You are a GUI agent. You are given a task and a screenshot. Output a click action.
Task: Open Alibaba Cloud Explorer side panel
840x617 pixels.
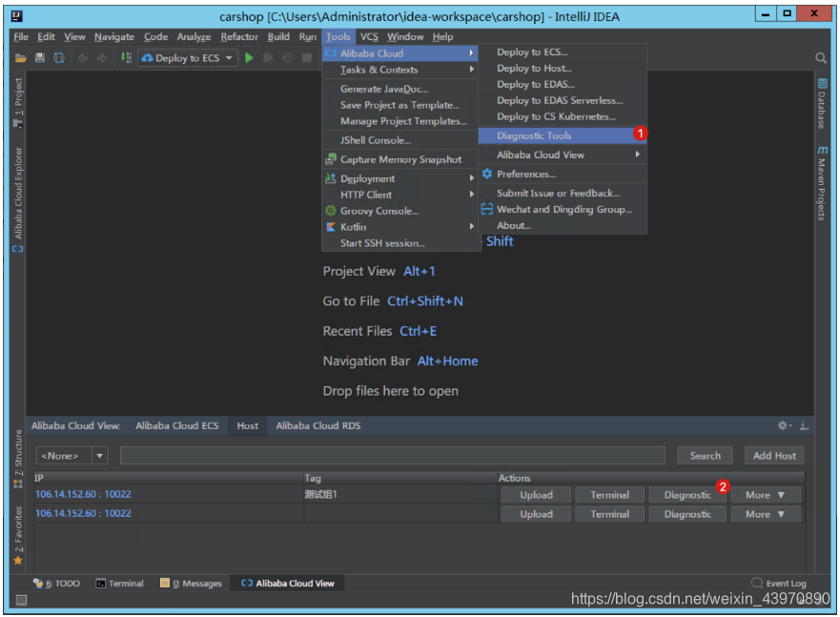[18, 199]
